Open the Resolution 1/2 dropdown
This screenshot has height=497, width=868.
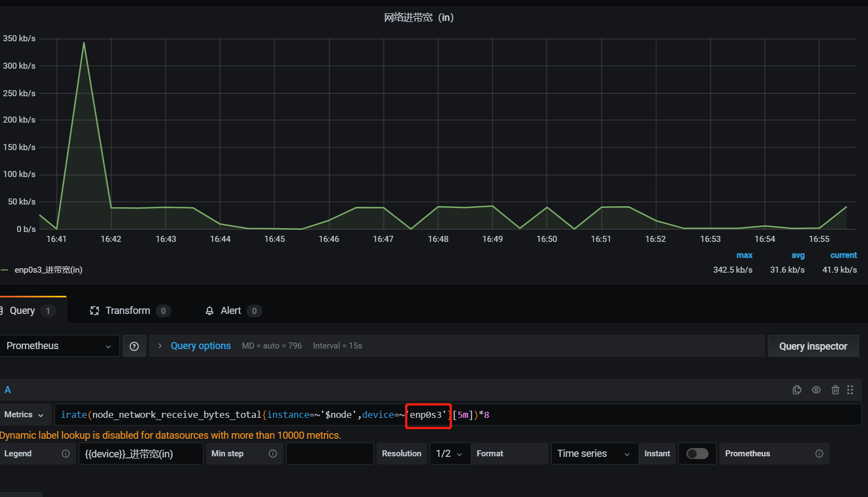(x=450, y=454)
